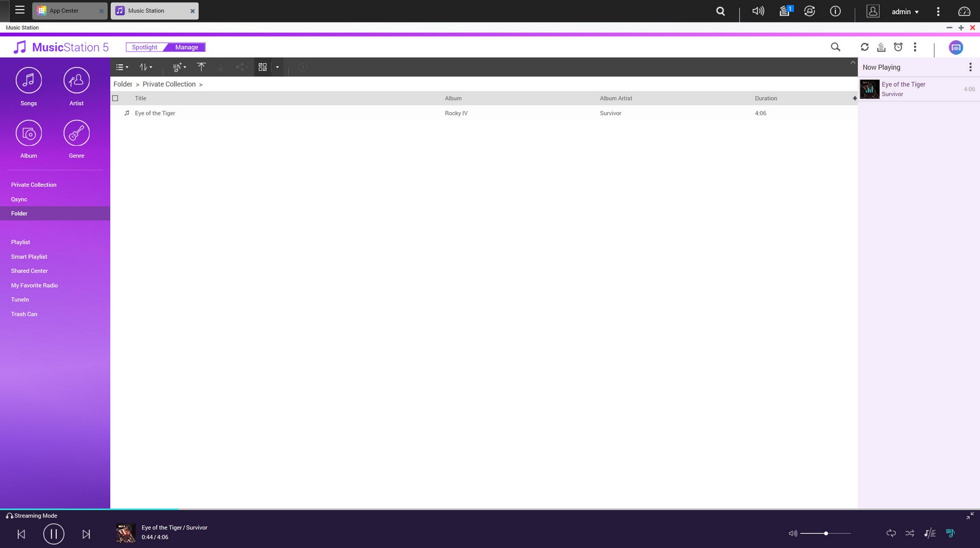Click the purple chat assistant icon
This screenshot has width=980, height=548.
pos(956,47)
